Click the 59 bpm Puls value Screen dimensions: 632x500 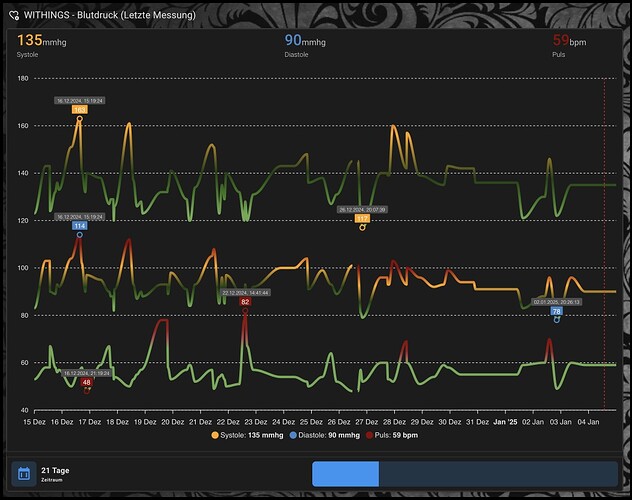(x=569, y=41)
